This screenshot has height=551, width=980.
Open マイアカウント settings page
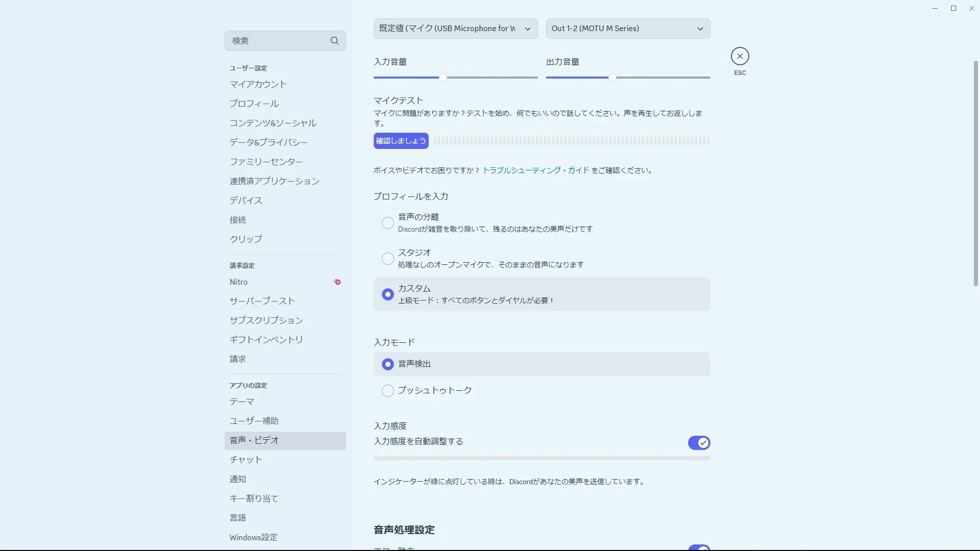pos(258,84)
